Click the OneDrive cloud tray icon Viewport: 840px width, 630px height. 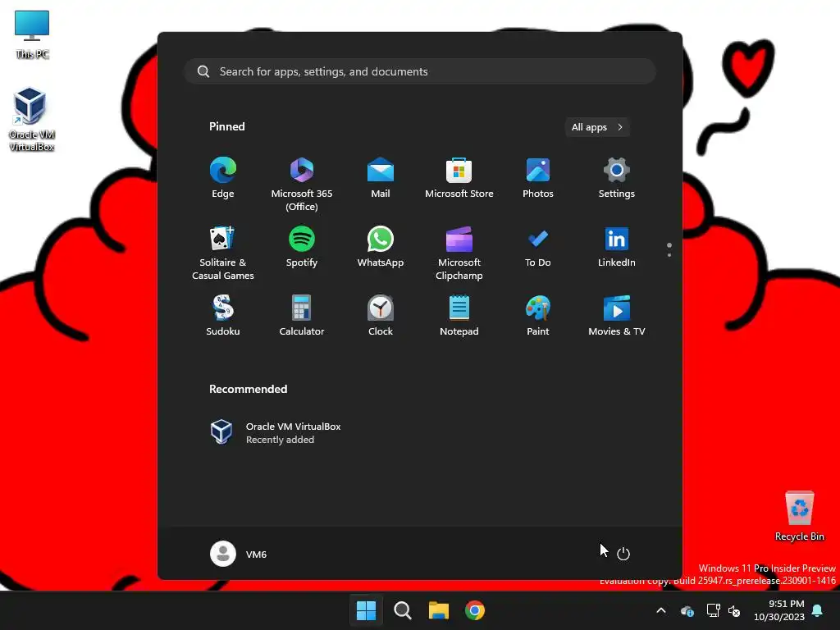(x=687, y=610)
